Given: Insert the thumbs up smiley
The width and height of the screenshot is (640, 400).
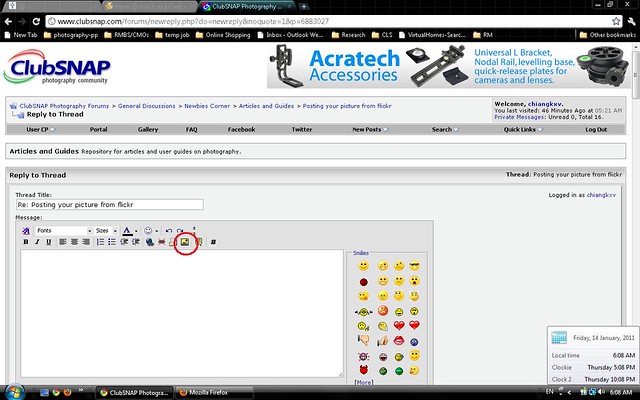Looking at the screenshot, I should coord(382,341).
